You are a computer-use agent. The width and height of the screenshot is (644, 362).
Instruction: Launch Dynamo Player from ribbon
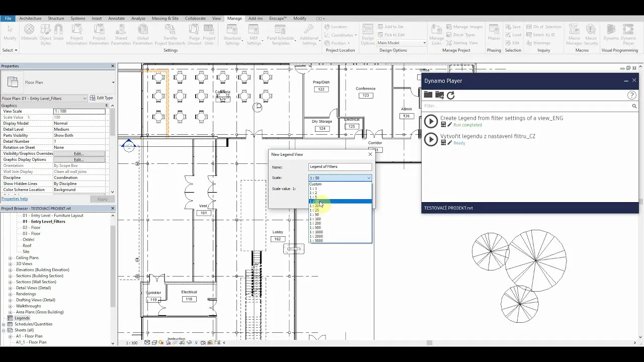pos(628,34)
